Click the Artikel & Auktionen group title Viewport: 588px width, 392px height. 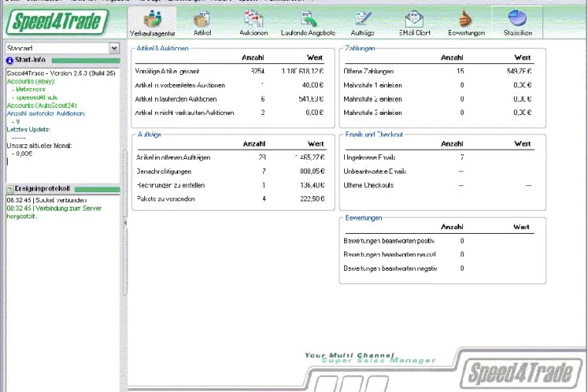pos(162,49)
